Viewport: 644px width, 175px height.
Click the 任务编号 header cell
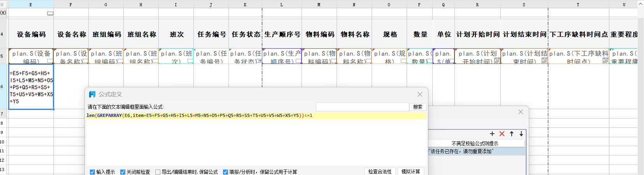click(211, 34)
